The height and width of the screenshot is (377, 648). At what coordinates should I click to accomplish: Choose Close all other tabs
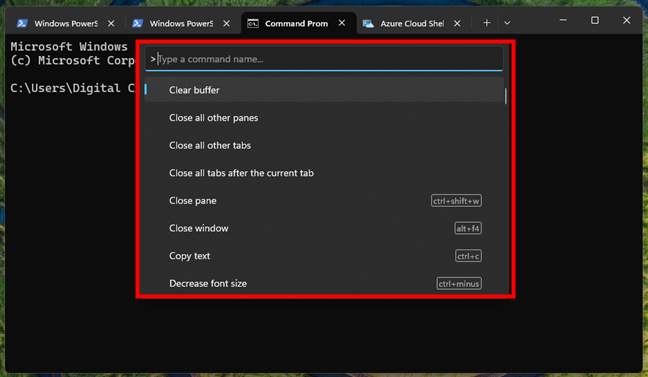point(324,146)
